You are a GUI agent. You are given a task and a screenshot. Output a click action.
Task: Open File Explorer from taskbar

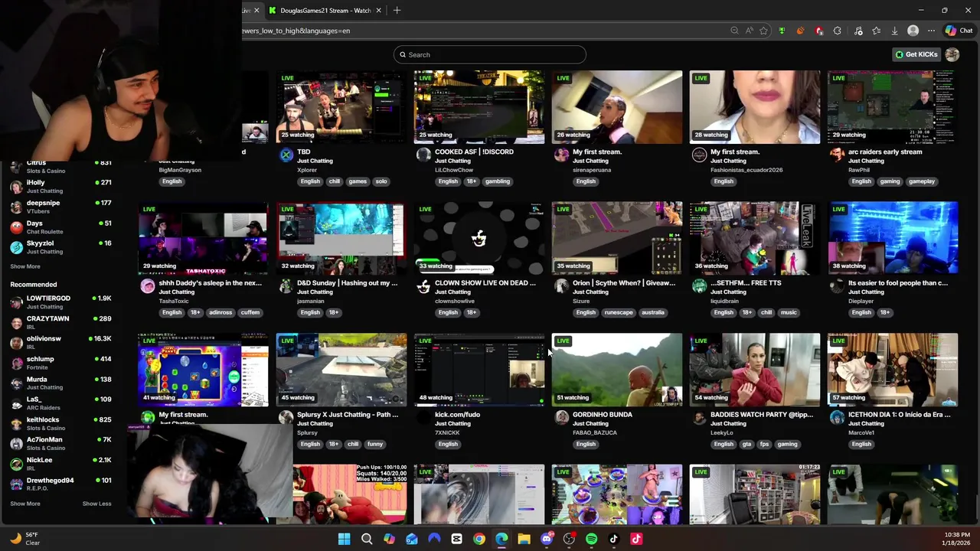point(524,539)
